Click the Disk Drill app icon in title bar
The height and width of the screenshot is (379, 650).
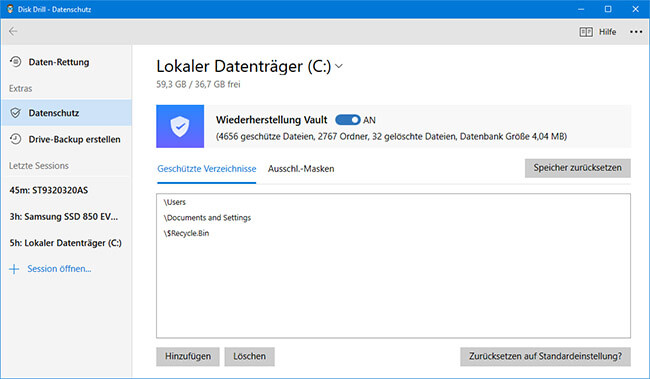10,9
